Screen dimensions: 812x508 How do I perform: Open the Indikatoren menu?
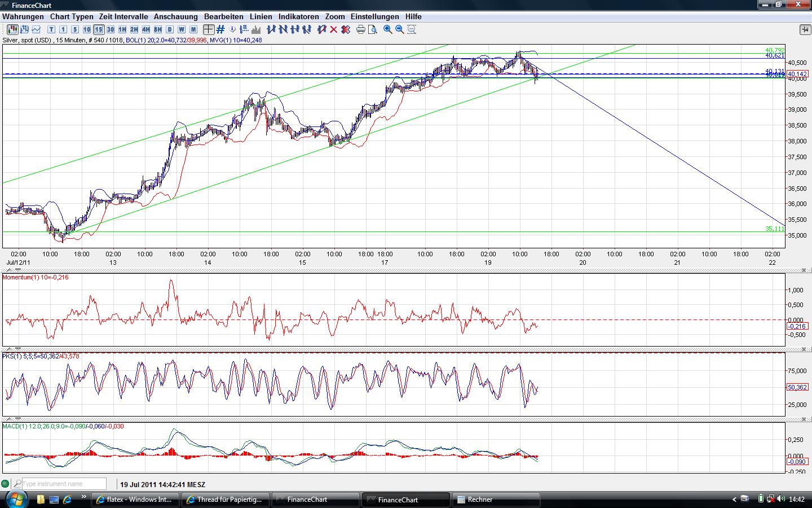[x=298, y=17]
